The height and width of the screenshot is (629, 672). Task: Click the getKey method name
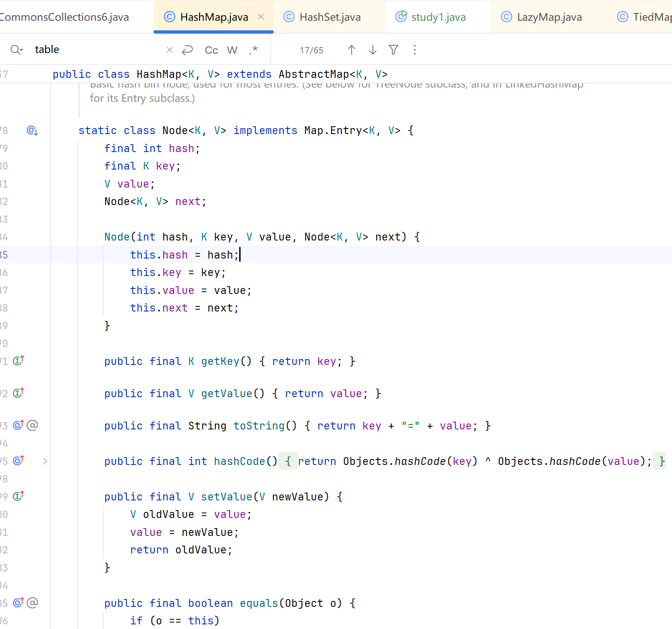[220, 361]
